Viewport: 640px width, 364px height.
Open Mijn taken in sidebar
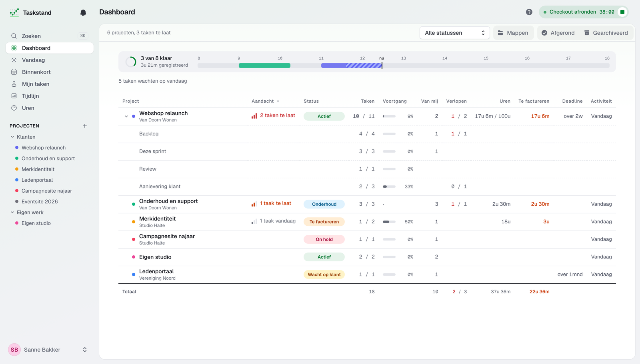pos(50,84)
